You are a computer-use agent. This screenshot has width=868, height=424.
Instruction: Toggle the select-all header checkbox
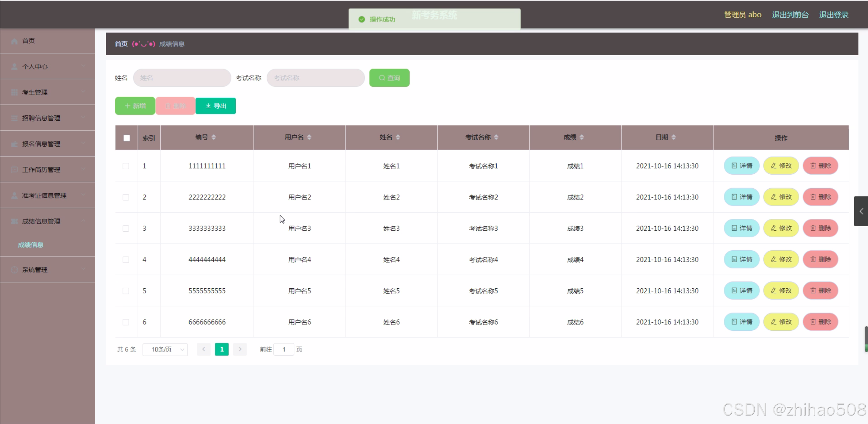[127, 138]
